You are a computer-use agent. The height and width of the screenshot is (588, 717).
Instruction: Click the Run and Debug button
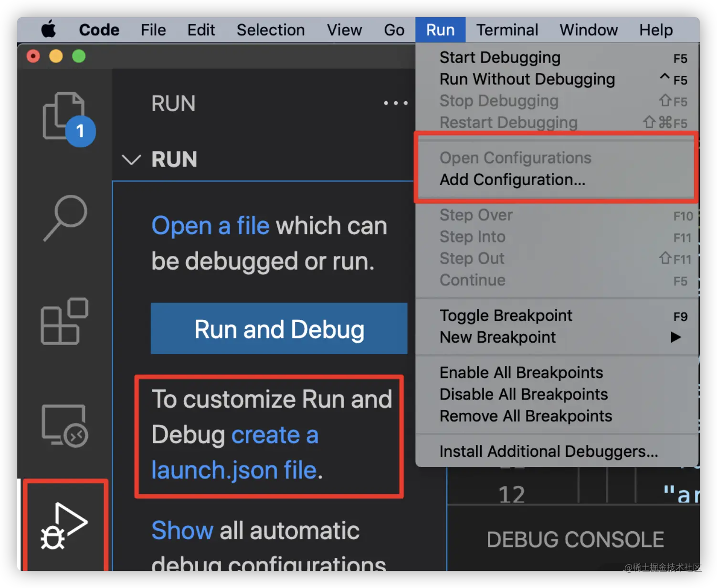click(x=279, y=329)
